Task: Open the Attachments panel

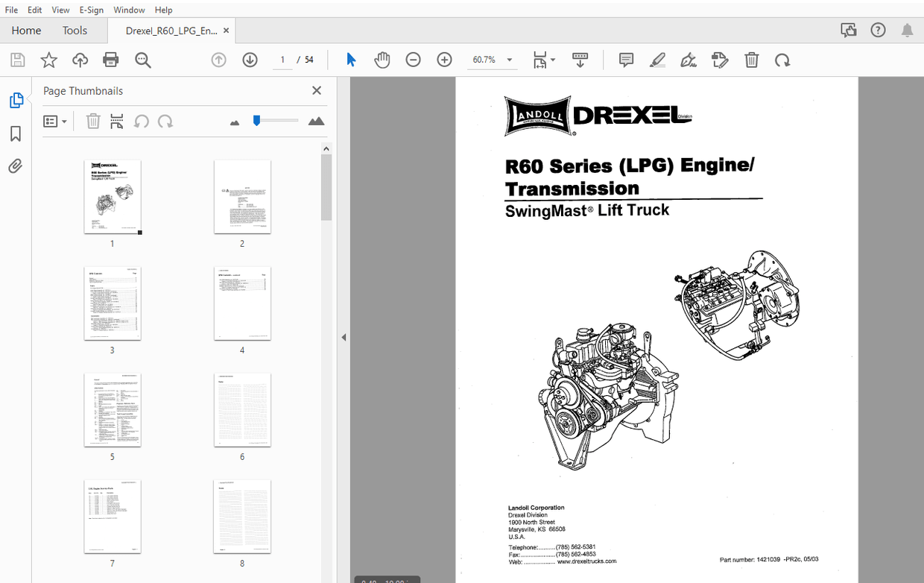Action: click(16, 166)
